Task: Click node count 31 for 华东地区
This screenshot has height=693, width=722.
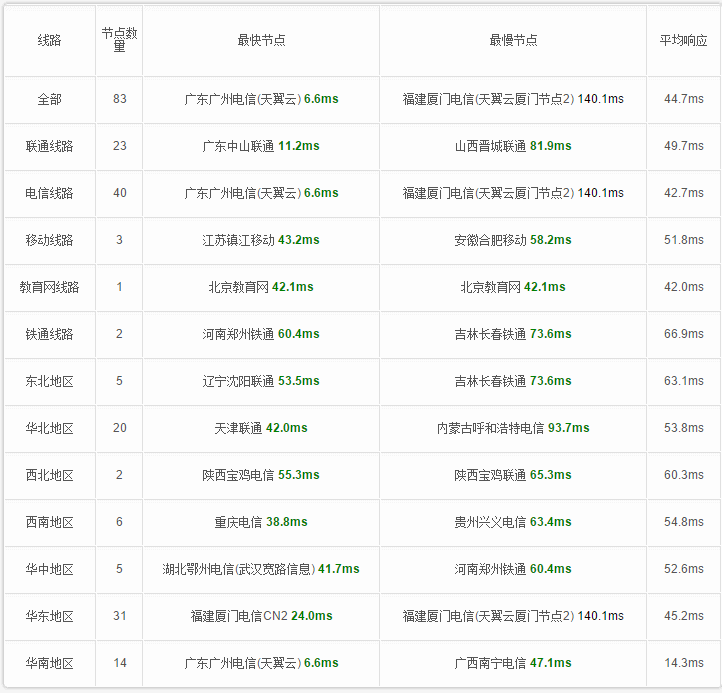Action: tap(119, 616)
